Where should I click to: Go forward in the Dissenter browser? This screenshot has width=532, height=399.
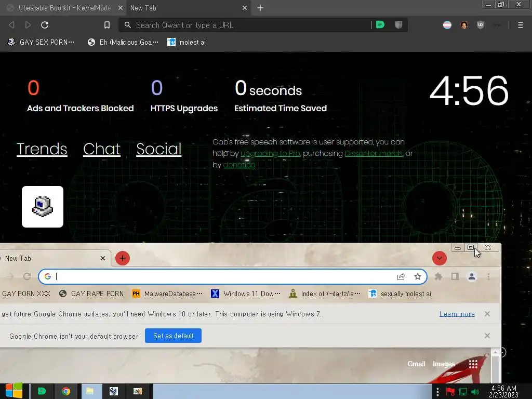(28, 25)
